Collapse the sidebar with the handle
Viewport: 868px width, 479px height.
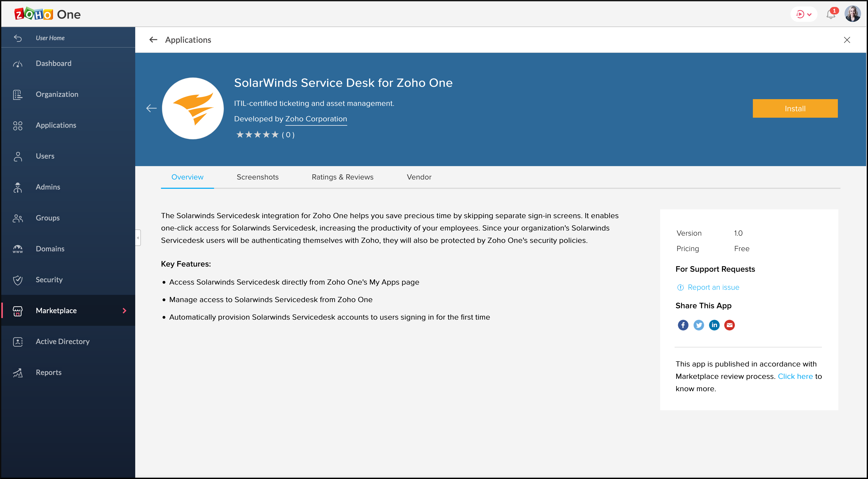(x=138, y=238)
